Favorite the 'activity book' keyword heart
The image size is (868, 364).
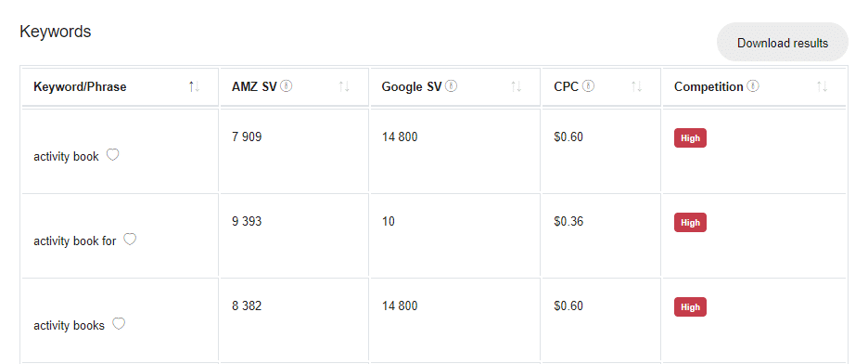pyautogui.click(x=112, y=155)
